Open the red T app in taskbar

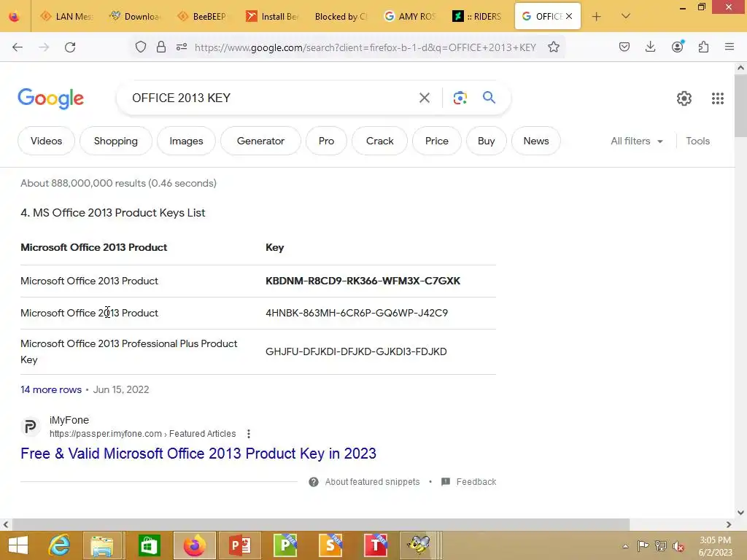click(375, 545)
